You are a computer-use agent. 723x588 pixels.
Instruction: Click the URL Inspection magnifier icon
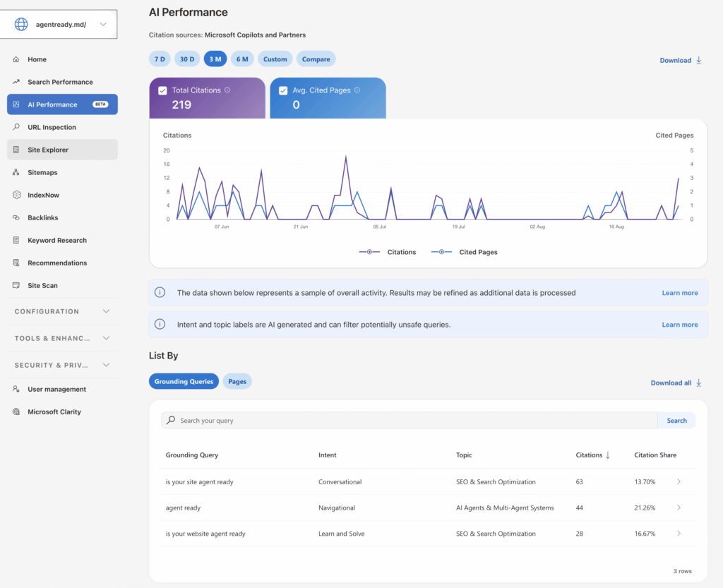click(x=16, y=127)
